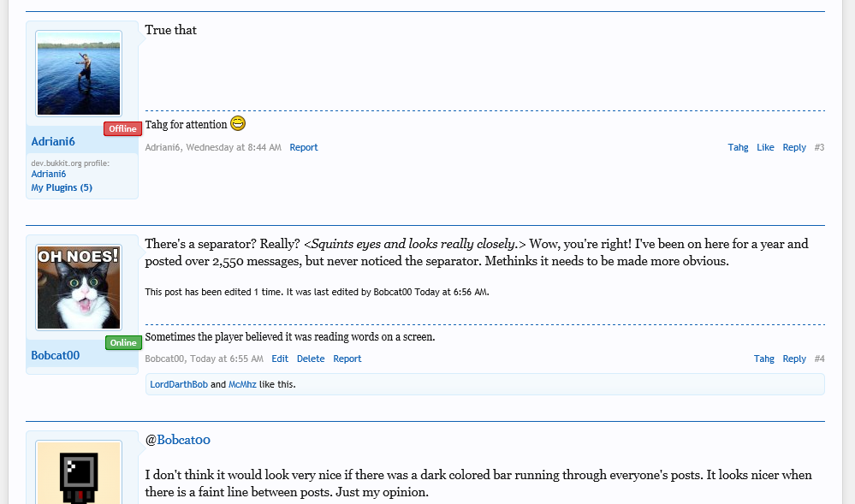Click the green Online status badge
This screenshot has width=855, height=504.
[x=123, y=343]
